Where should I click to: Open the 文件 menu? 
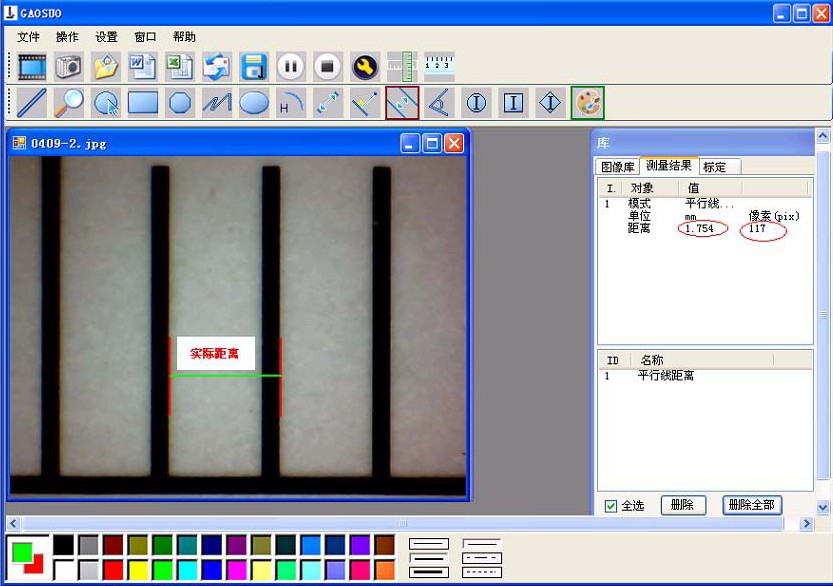[28, 37]
